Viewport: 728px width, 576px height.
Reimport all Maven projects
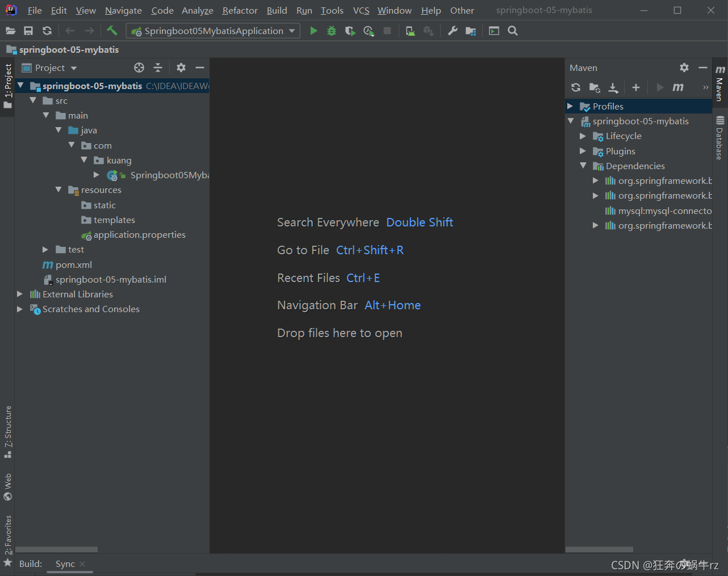pyautogui.click(x=576, y=87)
